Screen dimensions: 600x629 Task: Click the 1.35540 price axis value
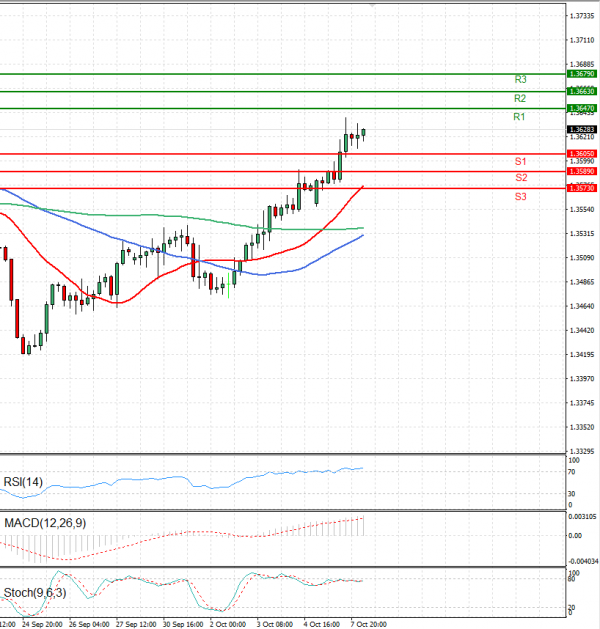[582, 209]
